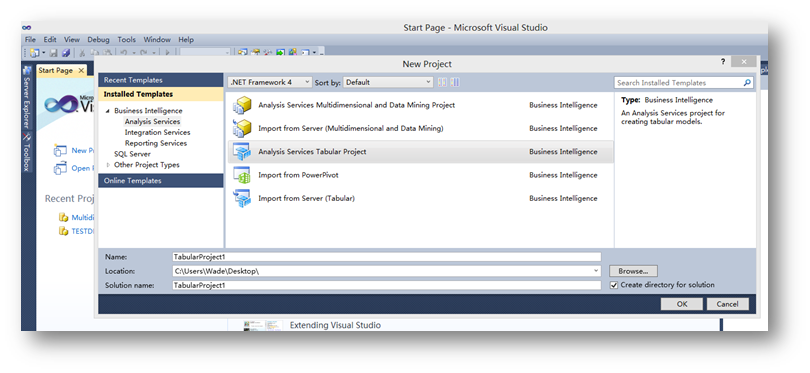Click the Import from Server (Tabular) icon

tap(242, 198)
